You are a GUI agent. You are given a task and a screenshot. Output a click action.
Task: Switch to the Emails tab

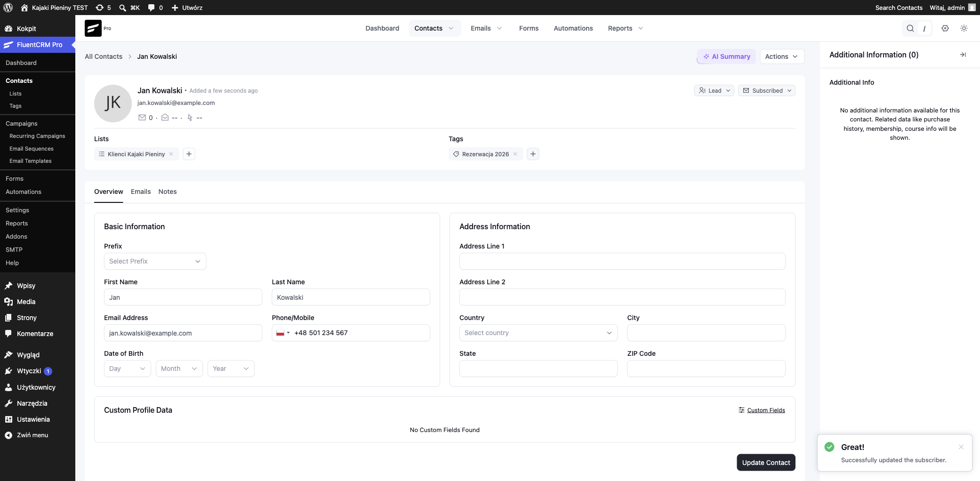coord(141,192)
